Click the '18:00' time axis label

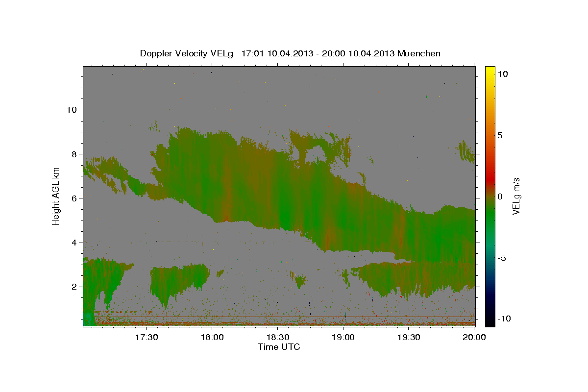(213, 337)
